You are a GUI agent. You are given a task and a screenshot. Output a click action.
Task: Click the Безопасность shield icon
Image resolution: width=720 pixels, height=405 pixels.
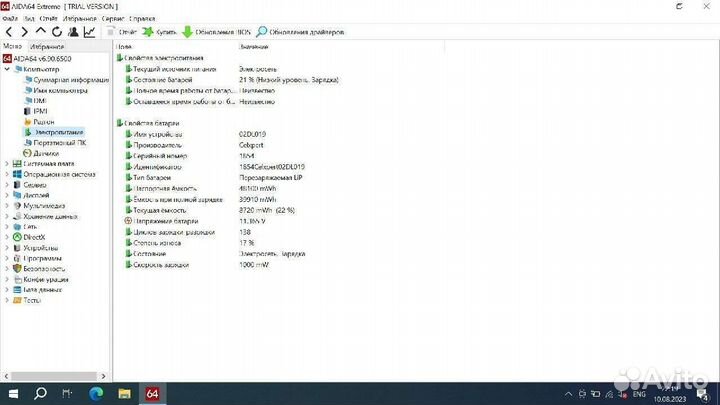coord(17,269)
